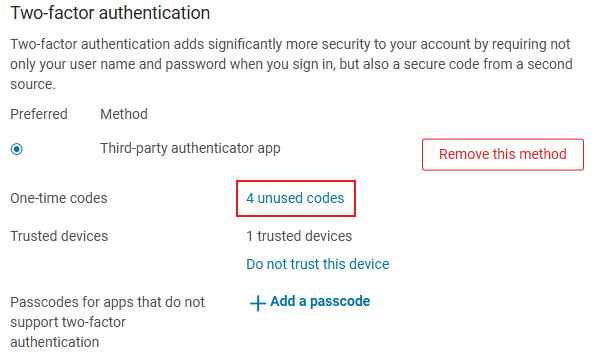Click the One-time codes row label
This screenshot has width=597, height=364.
[59, 198]
